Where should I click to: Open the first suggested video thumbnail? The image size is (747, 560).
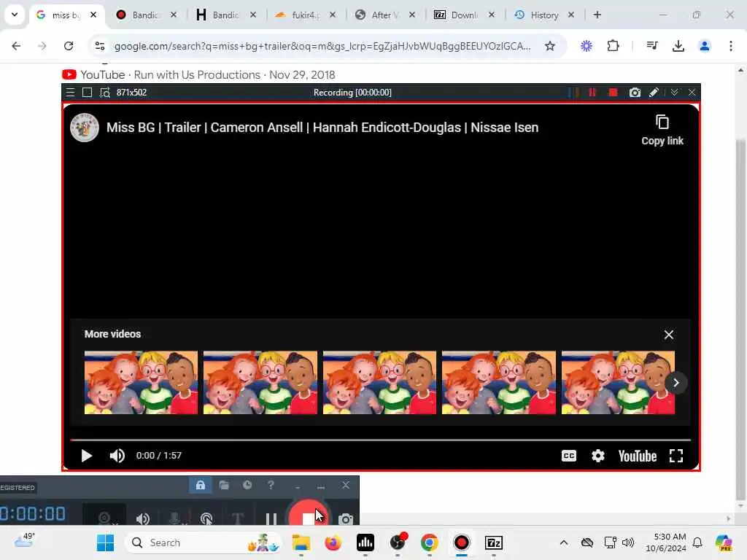[141, 383]
